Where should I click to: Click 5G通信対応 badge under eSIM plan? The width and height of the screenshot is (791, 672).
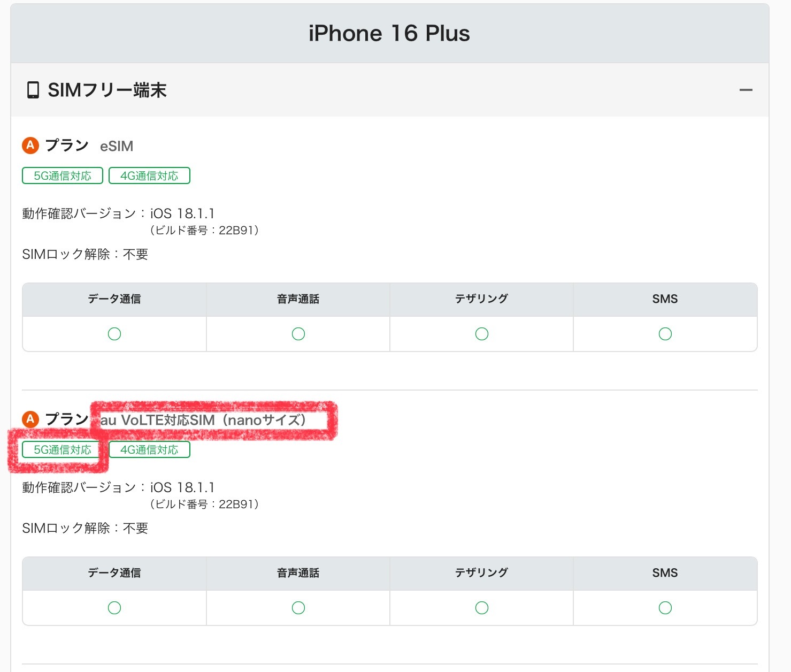(x=63, y=175)
